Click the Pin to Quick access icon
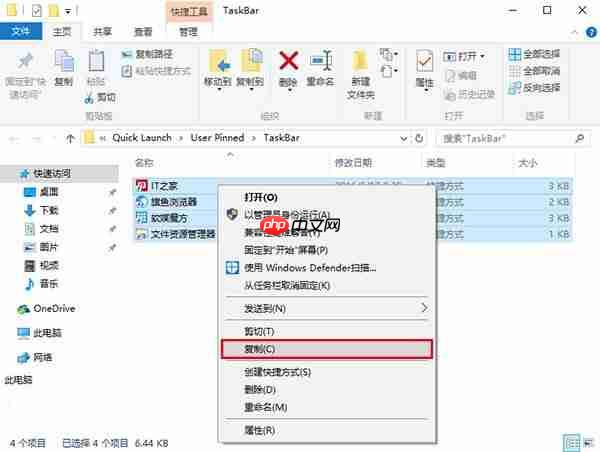This screenshot has height=452, width=600. click(x=25, y=61)
